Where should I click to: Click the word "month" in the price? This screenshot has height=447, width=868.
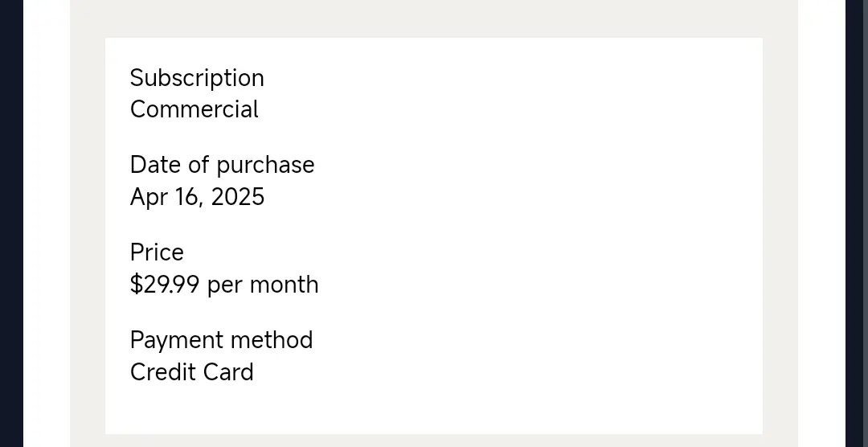pyautogui.click(x=284, y=285)
